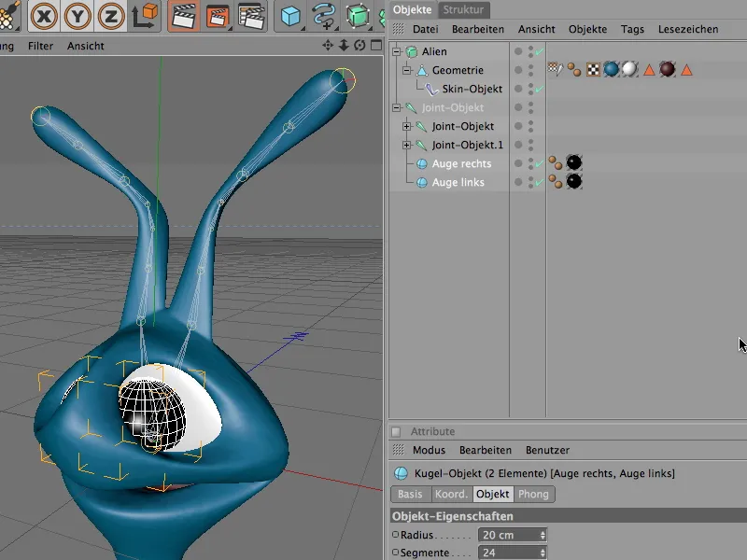Open the Datei menu in object manager

pos(426,29)
